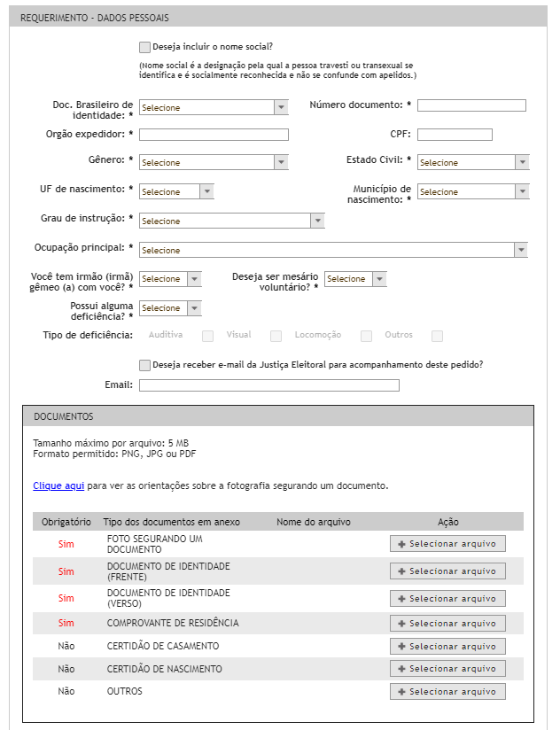This screenshot has height=730, width=560.
Task: Tick the Locomoção deficiency checkbox
Action: coord(366,336)
